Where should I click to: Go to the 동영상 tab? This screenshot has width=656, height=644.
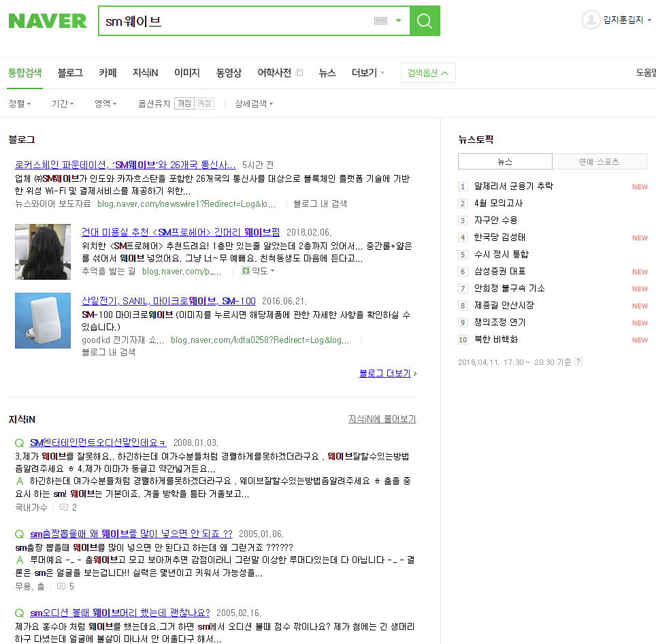(229, 73)
